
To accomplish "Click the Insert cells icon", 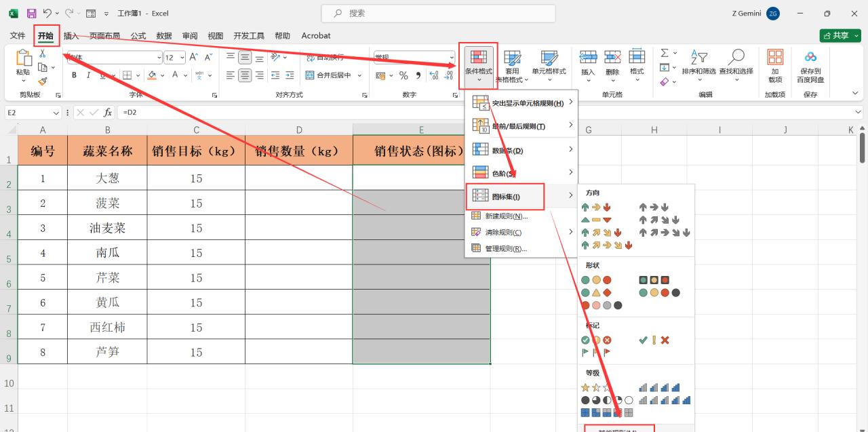I will click(x=588, y=57).
